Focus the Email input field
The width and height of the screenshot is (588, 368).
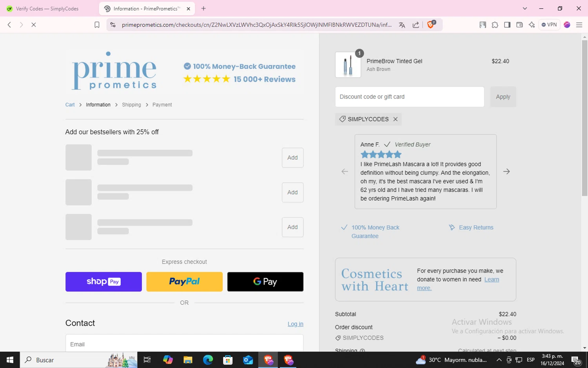click(x=184, y=343)
